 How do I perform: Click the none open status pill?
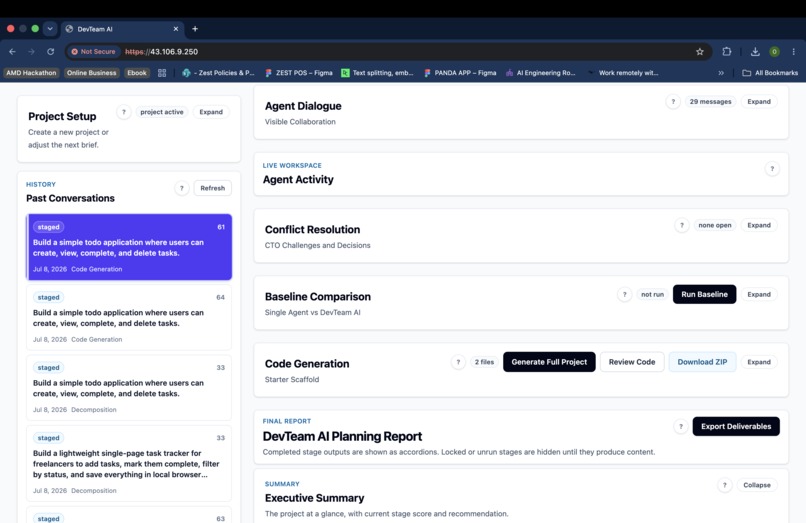point(715,225)
